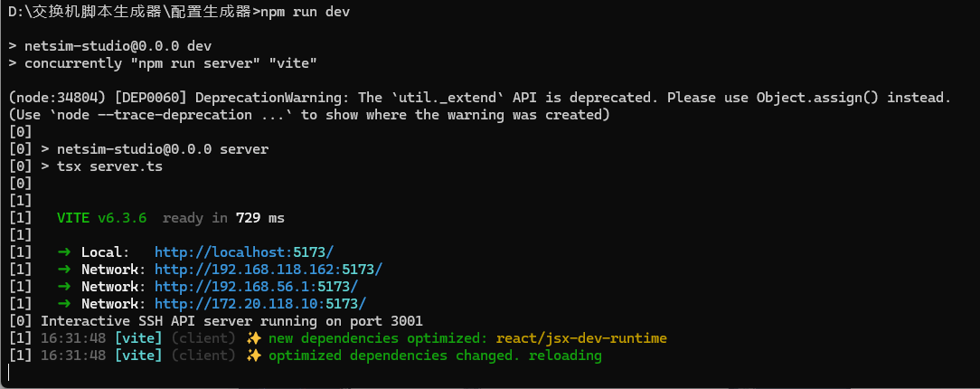Click the green arrow before the 172.20.118.10 address
The width and height of the screenshot is (980, 389).
click(63, 304)
